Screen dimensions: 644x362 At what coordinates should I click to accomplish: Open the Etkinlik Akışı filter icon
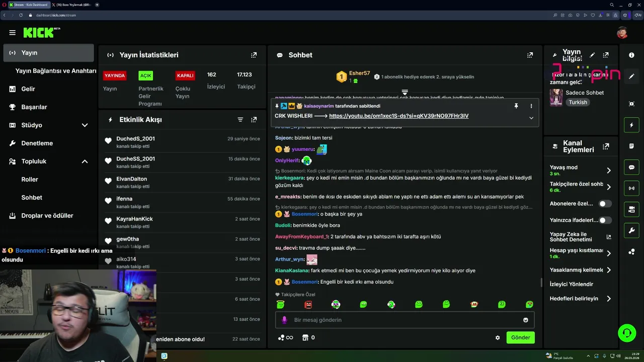(x=240, y=120)
